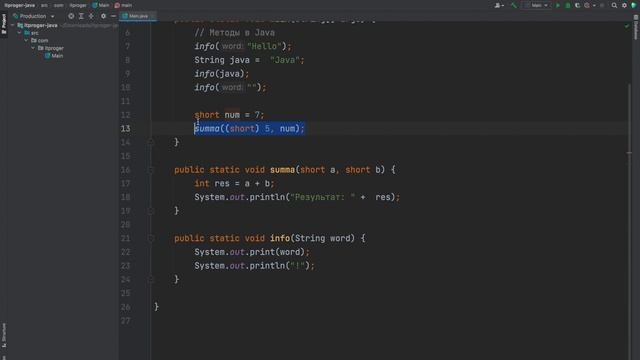The width and height of the screenshot is (640, 360).
Task: Run with Coverage icon in toolbar
Action: coord(577,5)
